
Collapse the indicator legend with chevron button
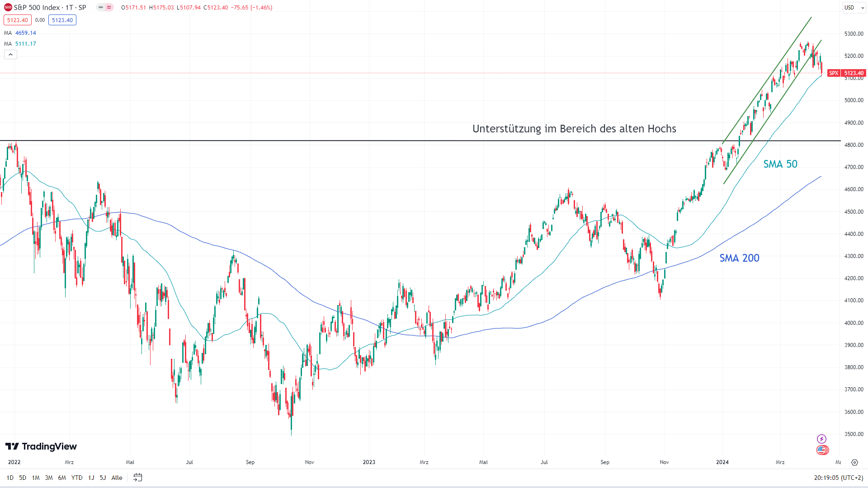point(11,55)
